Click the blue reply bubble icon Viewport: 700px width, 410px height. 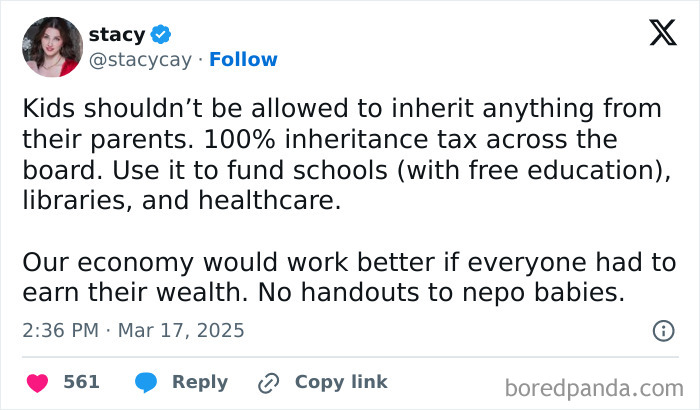(x=146, y=382)
